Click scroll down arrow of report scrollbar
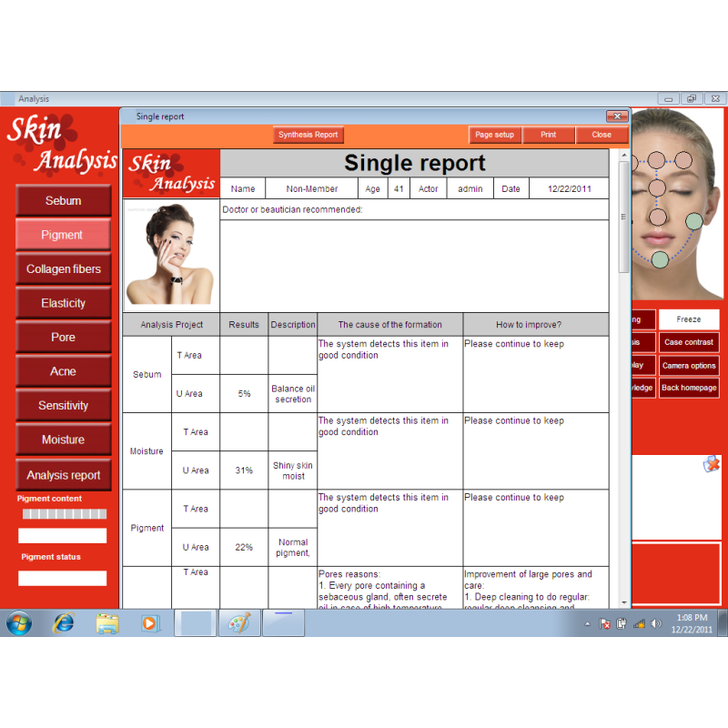Image resolution: width=728 pixels, height=728 pixels. pos(624,602)
